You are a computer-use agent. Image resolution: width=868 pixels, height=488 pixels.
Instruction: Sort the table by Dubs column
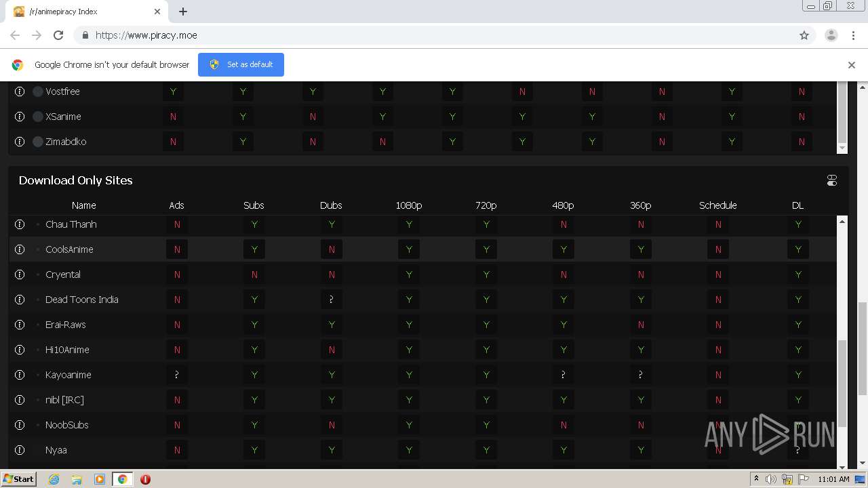point(331,205)
